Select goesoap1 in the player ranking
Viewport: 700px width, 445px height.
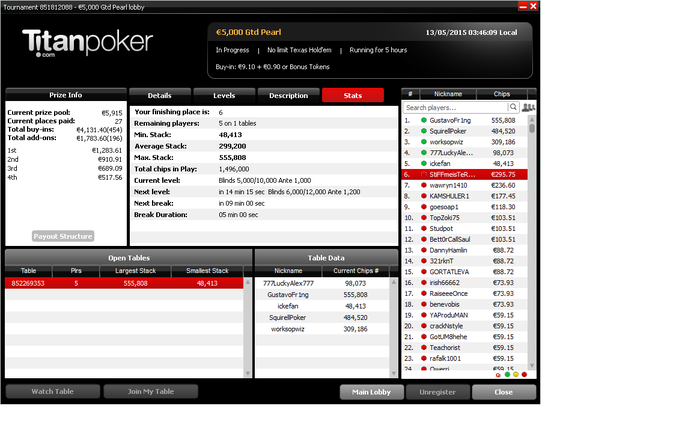pyautogui.click(x=465, y=207)
